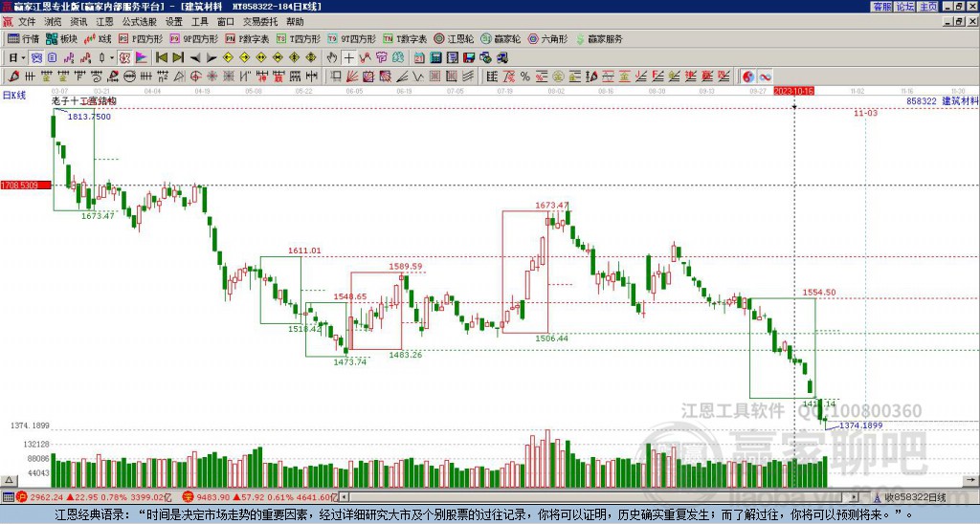Viewport: 980px width, 524px height.
Task: Click horizontal scrollbar right arrow
Action: 854,498
